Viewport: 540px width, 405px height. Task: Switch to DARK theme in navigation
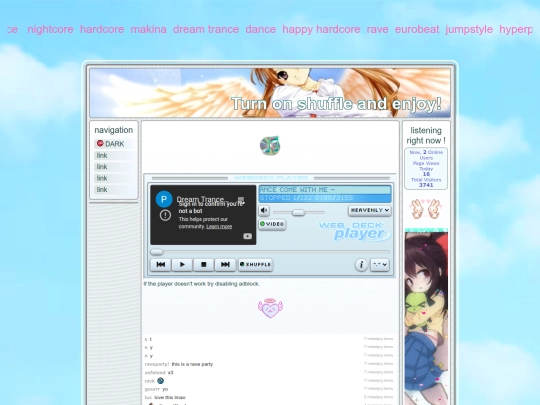(114, 144)
